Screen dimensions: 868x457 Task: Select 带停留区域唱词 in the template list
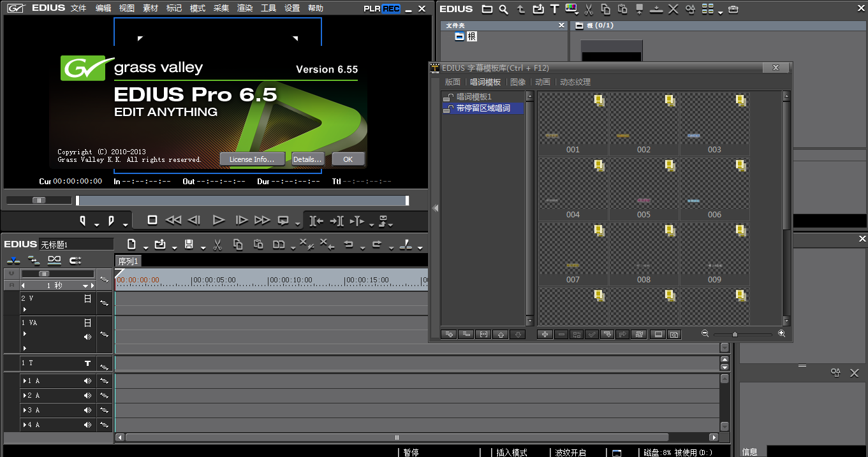click(483, 108)
